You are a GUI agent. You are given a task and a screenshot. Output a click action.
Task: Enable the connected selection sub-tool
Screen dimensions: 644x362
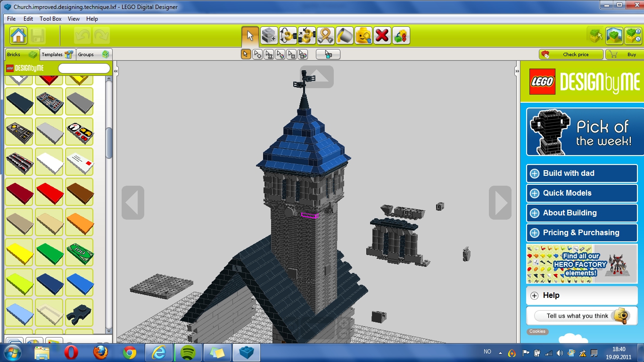(x=269, y=54)
